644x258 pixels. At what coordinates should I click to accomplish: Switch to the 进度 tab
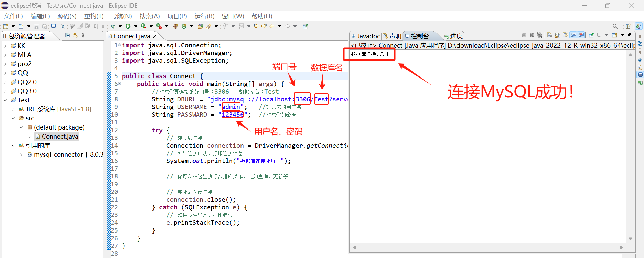tap(453, 36)
